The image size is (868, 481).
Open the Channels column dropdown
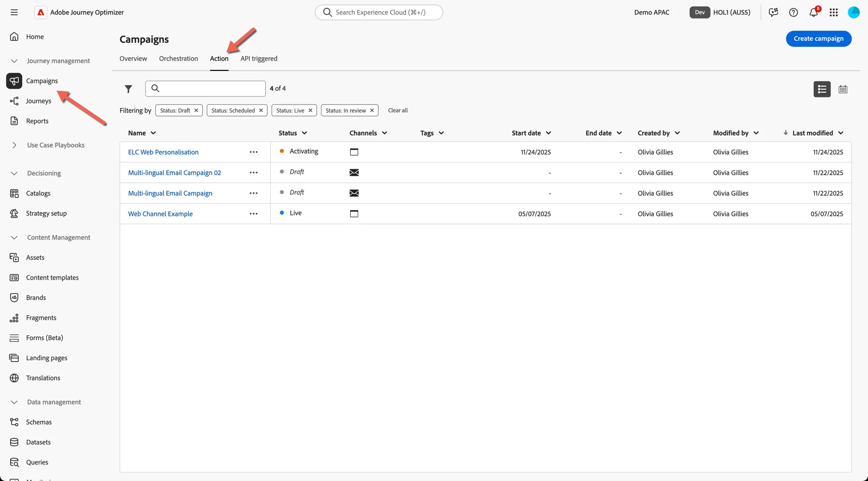pos(385,133)
